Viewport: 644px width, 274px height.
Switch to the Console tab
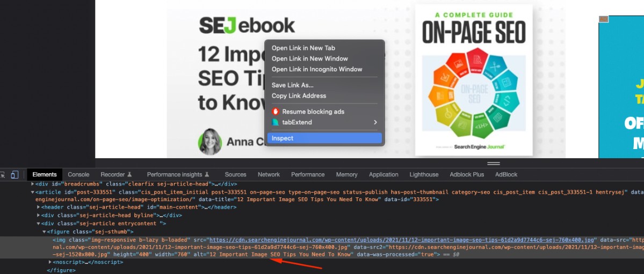tap(78, 175)
